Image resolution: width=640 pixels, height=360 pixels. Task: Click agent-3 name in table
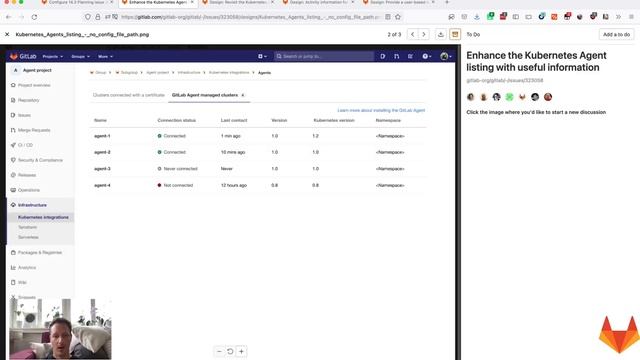point(102,169)
